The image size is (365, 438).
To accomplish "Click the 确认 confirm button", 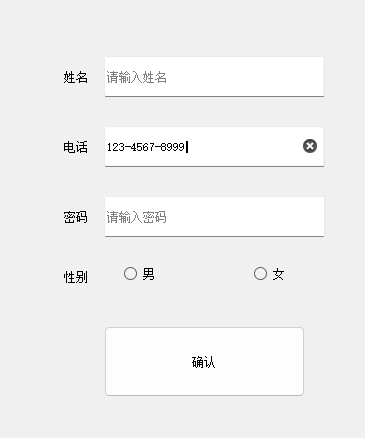I will coord(204,362).
